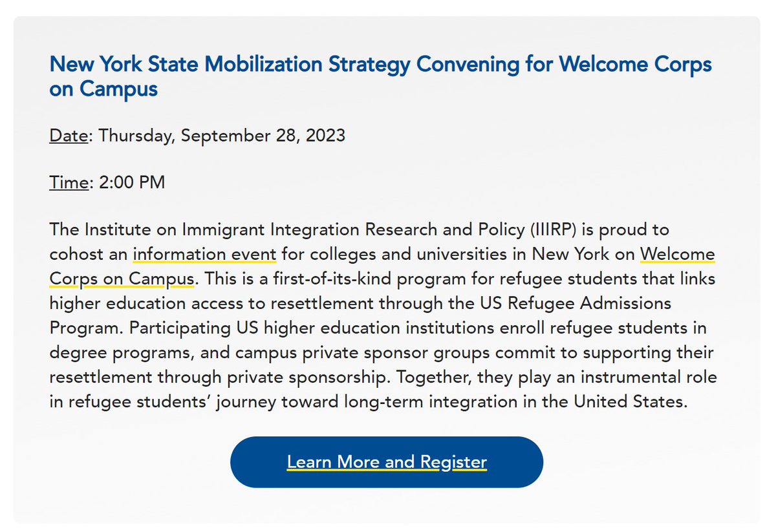
Task: Click the underlined 'Date' label
Action: pyautogui.click(x=69, y=136)
